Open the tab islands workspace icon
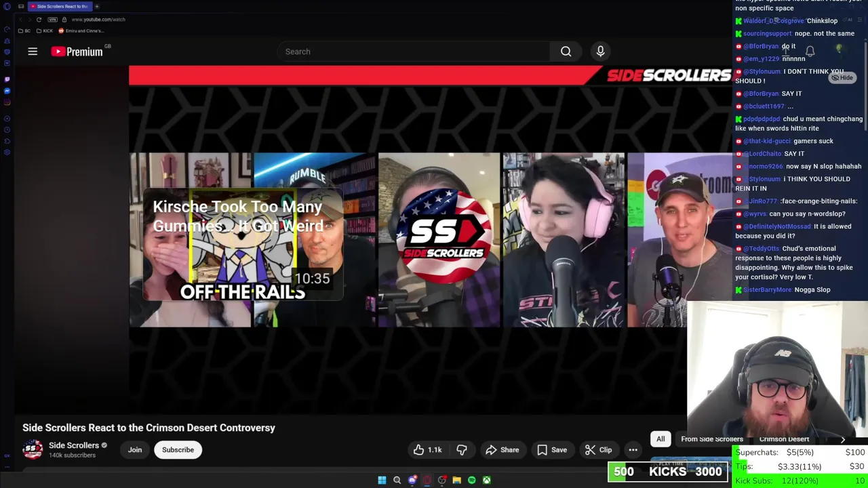This screenshot has width=868, height=488. pyautogui.click(x=21, y=6)
